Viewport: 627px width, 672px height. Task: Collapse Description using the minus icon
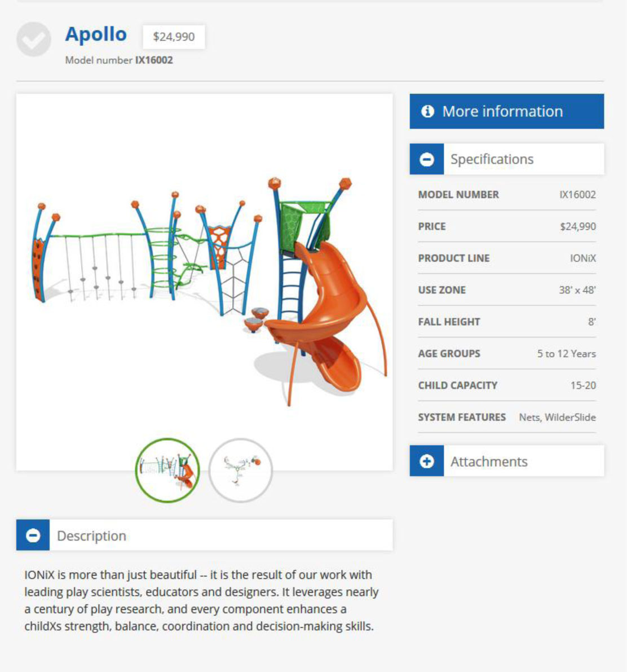point(33,535)
